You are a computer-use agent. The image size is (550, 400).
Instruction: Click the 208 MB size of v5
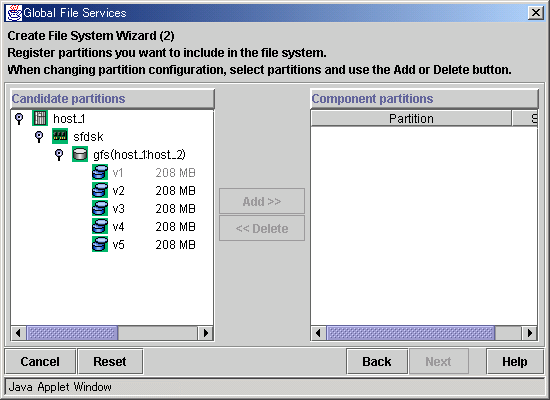click(x=175, y=245)
